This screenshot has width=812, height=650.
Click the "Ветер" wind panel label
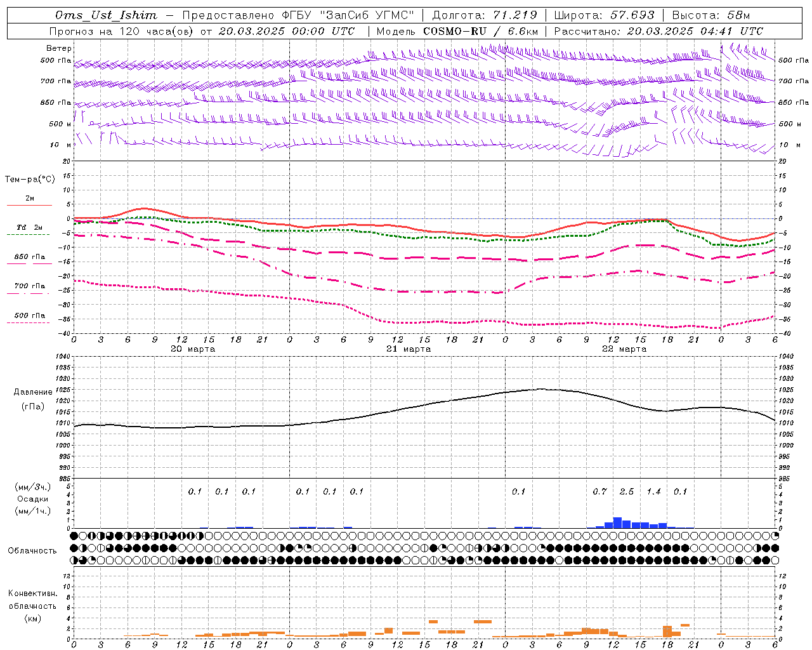coord(58,48)
